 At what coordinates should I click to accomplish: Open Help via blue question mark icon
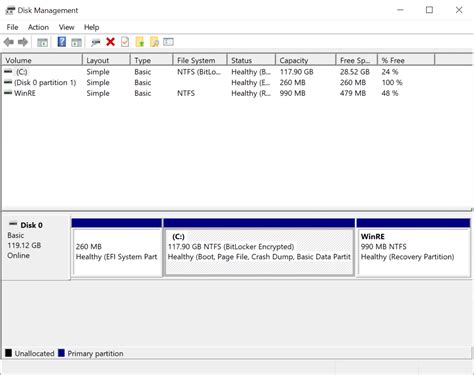click(x=62, y=42)
